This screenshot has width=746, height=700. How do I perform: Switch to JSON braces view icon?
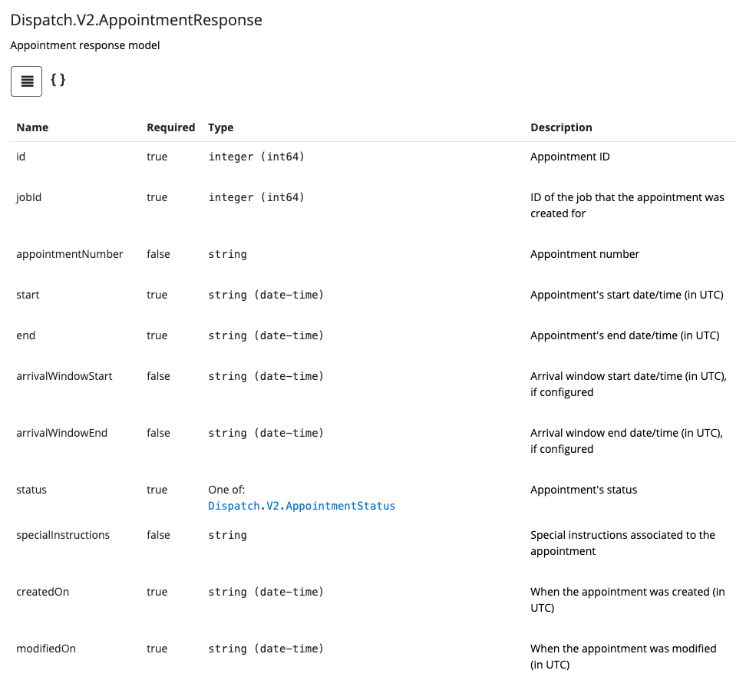tap(58, 80)
